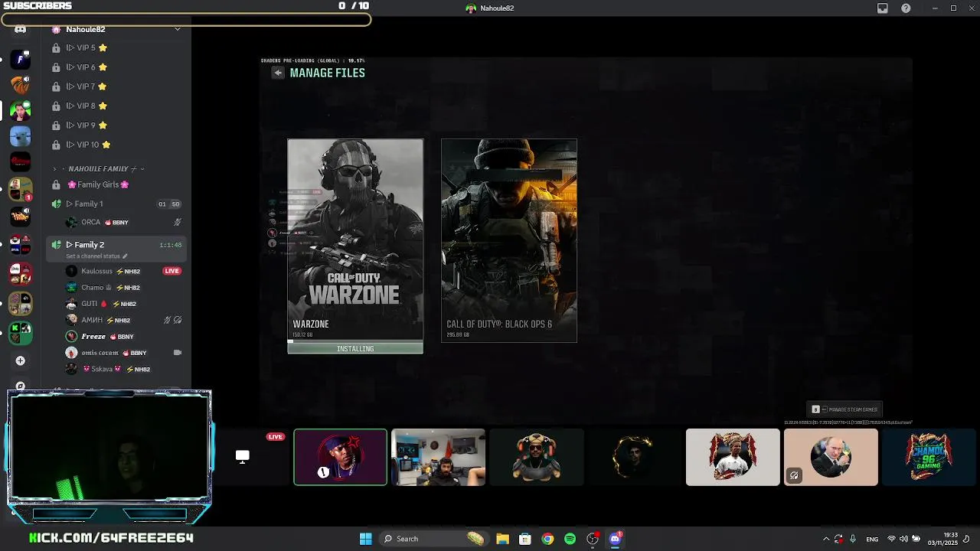Show hidden system tray icons chevron
The height and width of the screenshot is (551, 980).
tap(825, 539)
